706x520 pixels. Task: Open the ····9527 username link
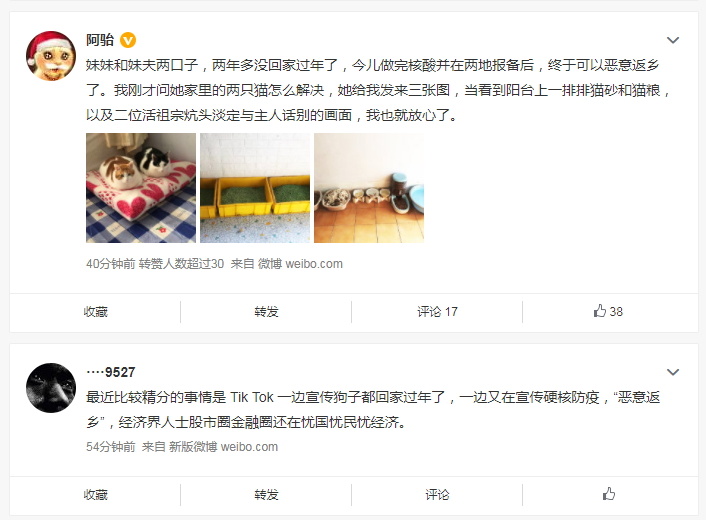[111, 372]
